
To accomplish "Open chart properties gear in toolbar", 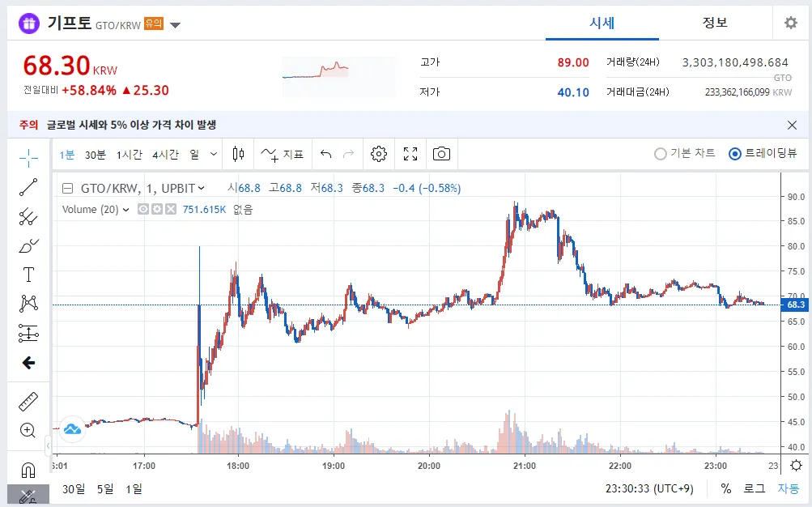I will click(379, 154).
